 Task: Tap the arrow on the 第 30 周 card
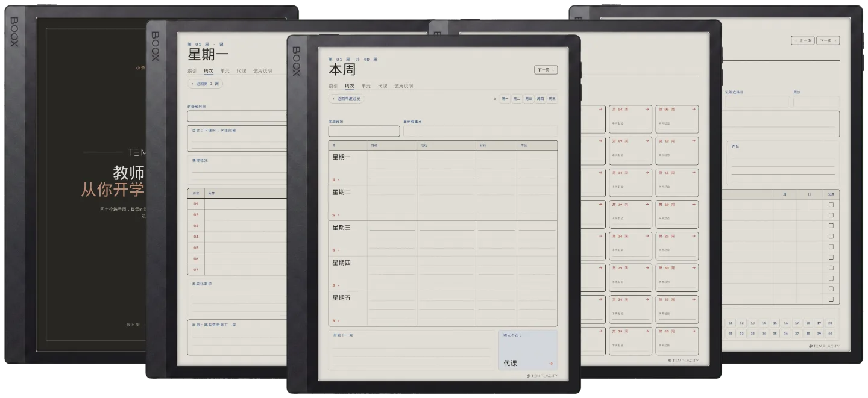point(694,267)
